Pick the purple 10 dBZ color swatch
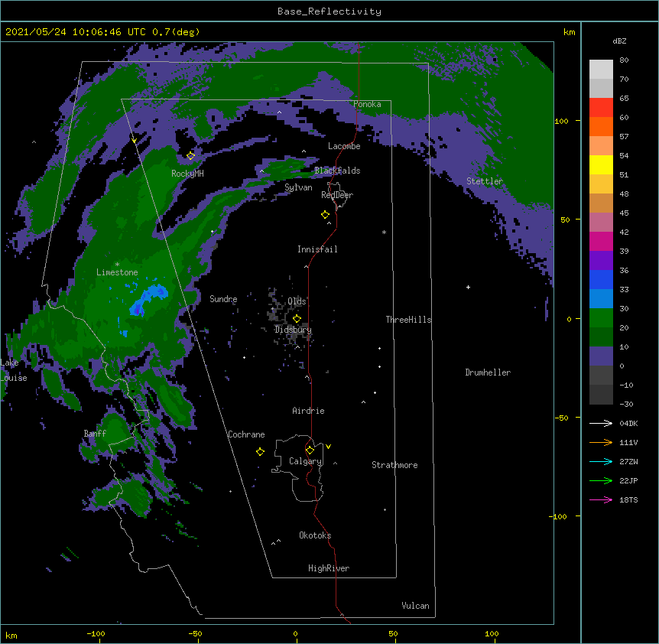This screenshot has width=659, height=644. [601, 356]
